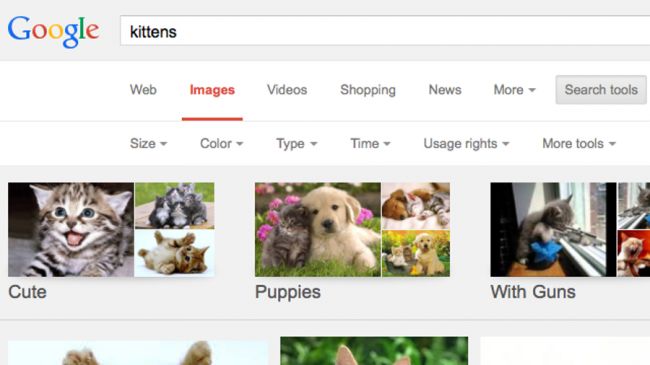Expand the More tools dropdown
650x365 pixels.
[579, 144]
